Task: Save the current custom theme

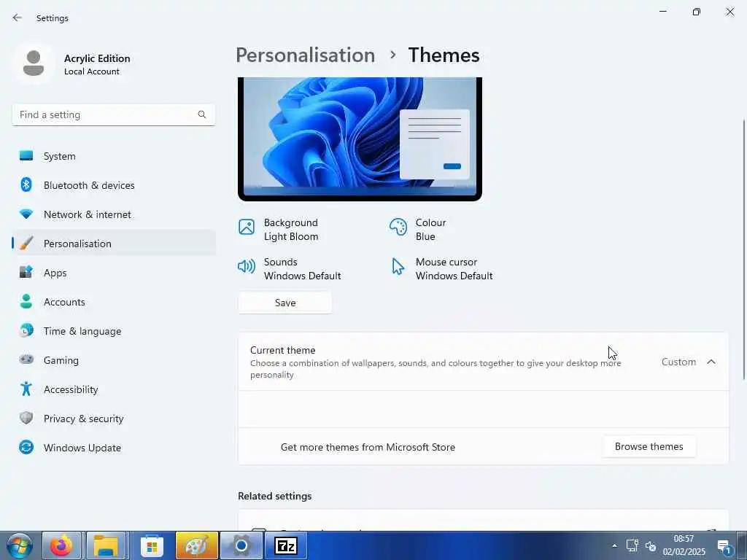Action: (285, 303)
